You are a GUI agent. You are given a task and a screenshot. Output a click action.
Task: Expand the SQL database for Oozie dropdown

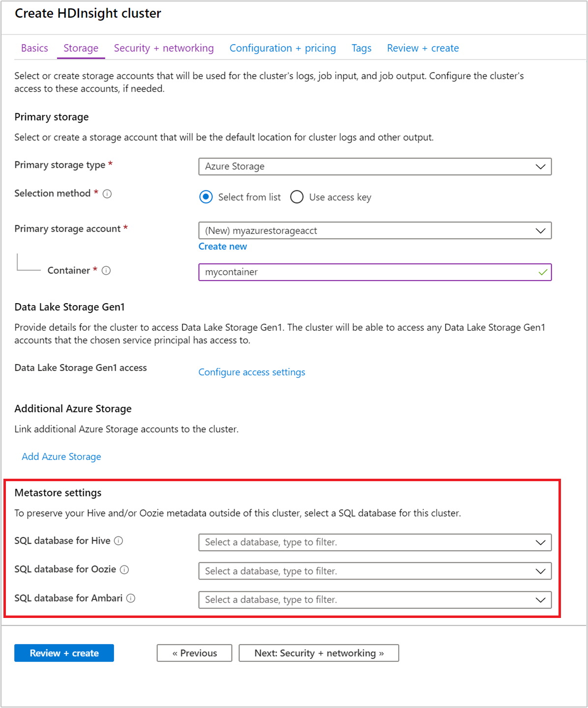[375, 571]
